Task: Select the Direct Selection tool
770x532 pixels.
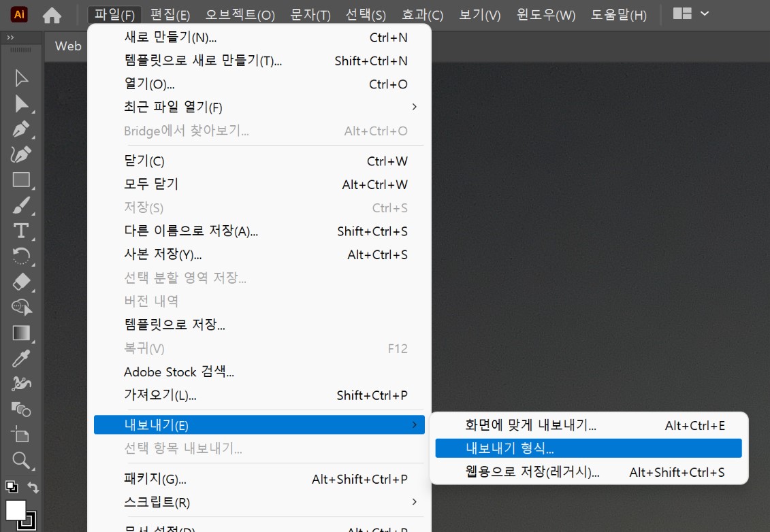Action: click(x=21, y=103)
